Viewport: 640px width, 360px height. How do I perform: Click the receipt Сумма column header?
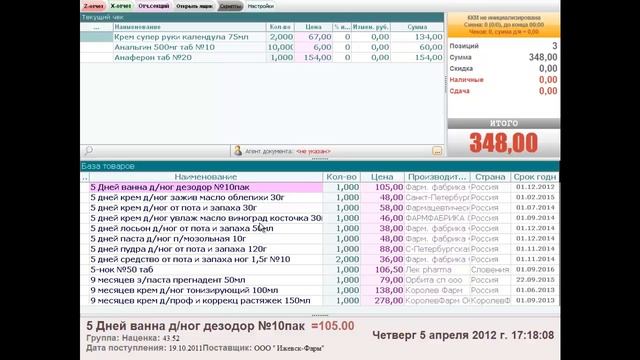click(417, 27)
